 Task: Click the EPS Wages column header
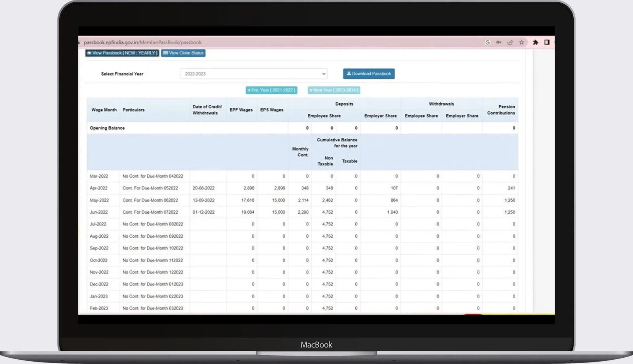click(272, 110)
